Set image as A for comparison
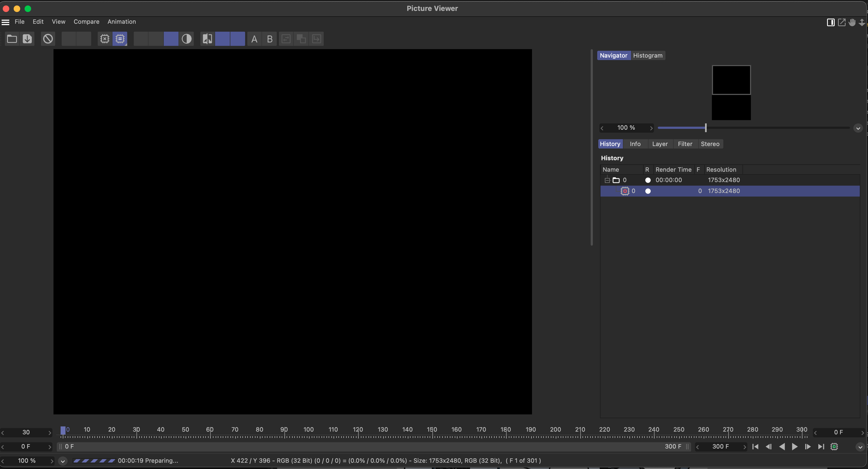 254,39
